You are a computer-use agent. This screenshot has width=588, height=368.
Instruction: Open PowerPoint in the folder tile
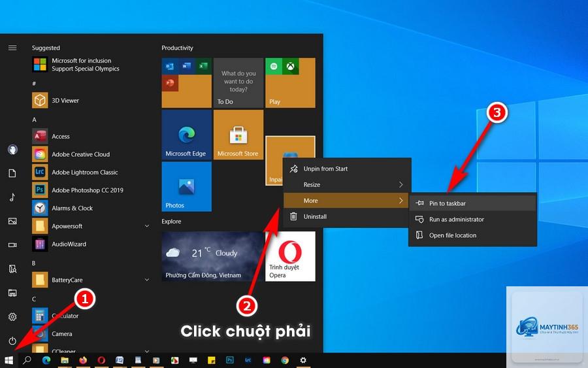170,83
